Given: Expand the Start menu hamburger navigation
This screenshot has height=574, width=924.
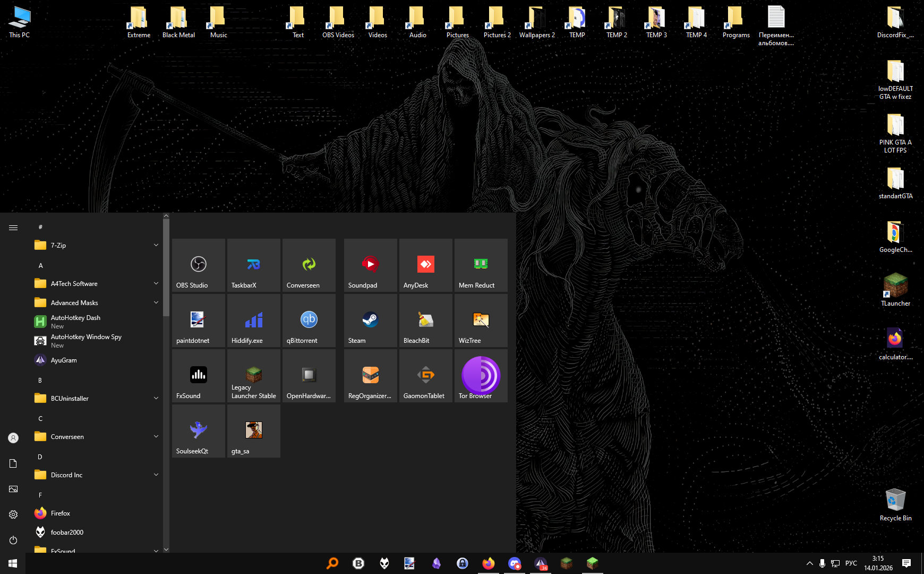Looking at the screenshot, I should click(13, 227).
